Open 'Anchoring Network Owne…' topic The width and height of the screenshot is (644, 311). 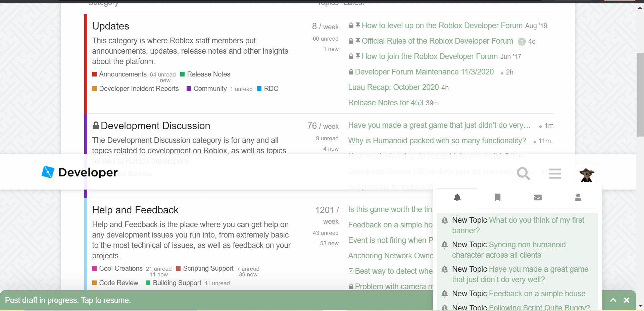[391, 256]
